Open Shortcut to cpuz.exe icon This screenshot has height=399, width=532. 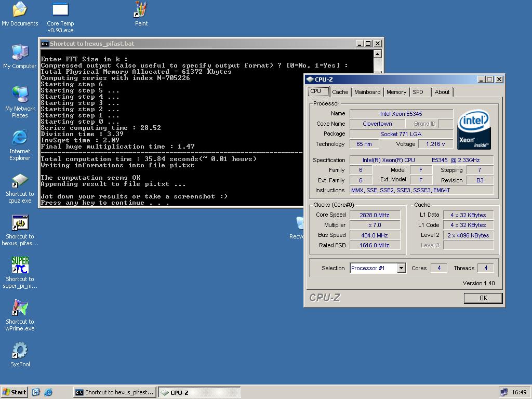tap(20, 180)
